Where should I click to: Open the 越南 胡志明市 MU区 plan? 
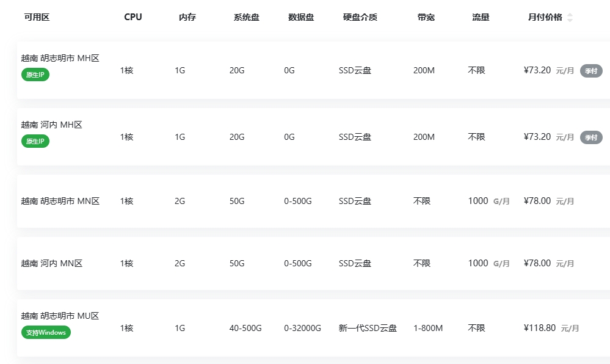click(60, 316)
